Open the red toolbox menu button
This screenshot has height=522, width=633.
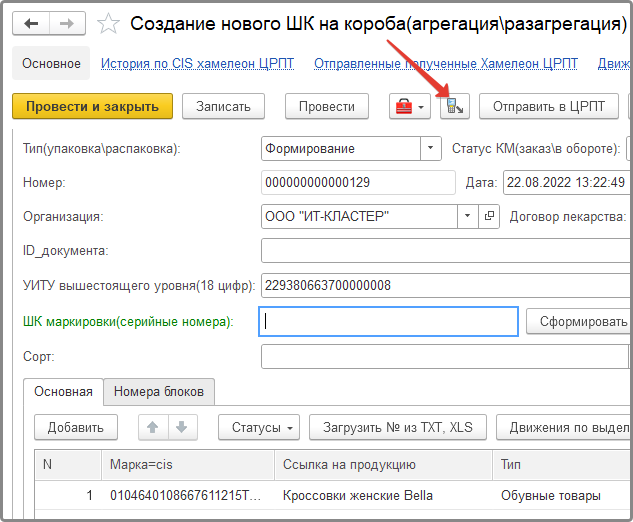[410, 107]
